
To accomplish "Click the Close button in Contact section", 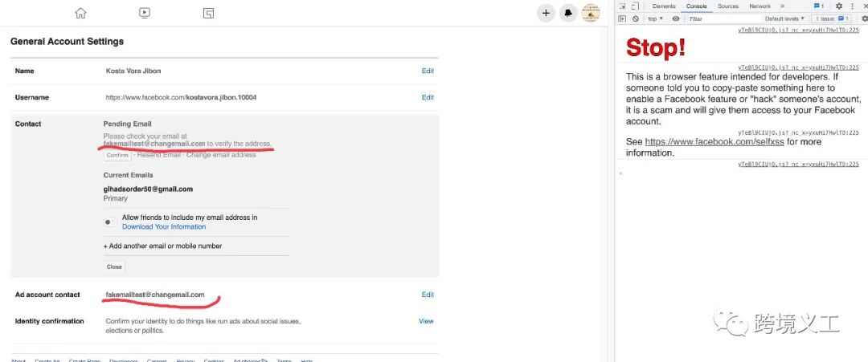I will point(114,266).
